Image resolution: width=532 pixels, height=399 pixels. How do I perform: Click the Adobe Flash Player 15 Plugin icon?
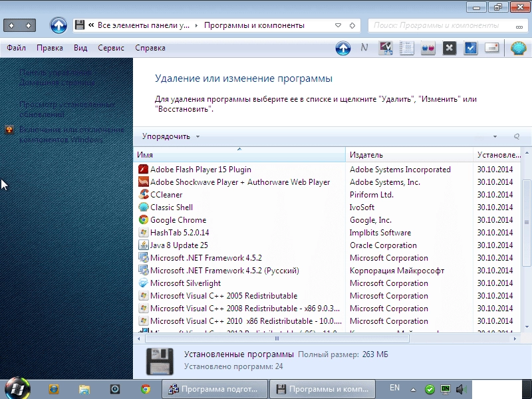tap(143, 170)
